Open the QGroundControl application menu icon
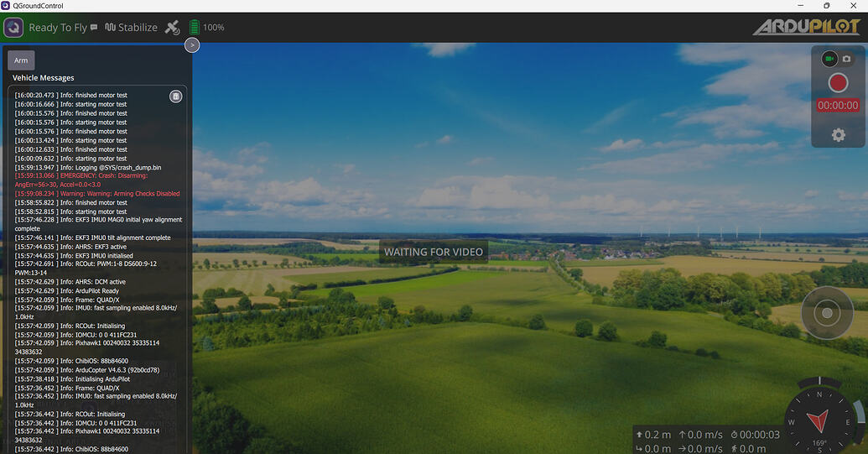This screenshot has height=454, width=868. point(13,27)
